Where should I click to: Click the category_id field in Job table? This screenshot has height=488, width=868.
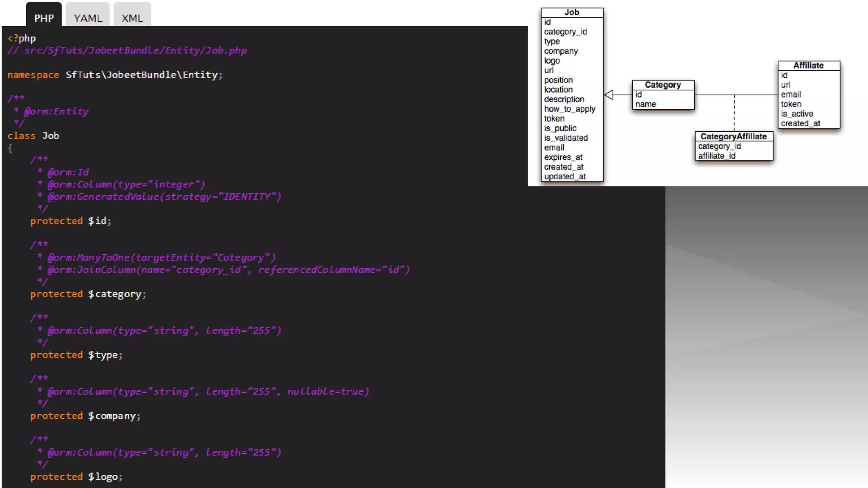point(565,32)
